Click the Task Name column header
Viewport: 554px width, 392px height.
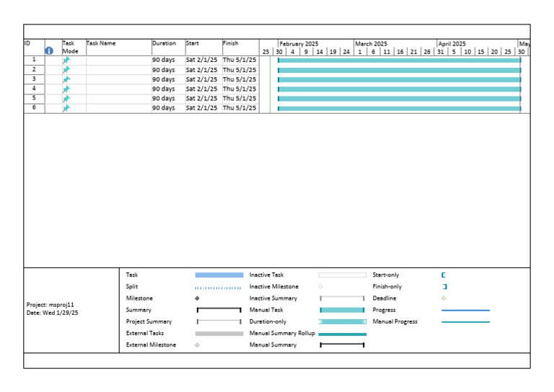click(x=119, y=48)
